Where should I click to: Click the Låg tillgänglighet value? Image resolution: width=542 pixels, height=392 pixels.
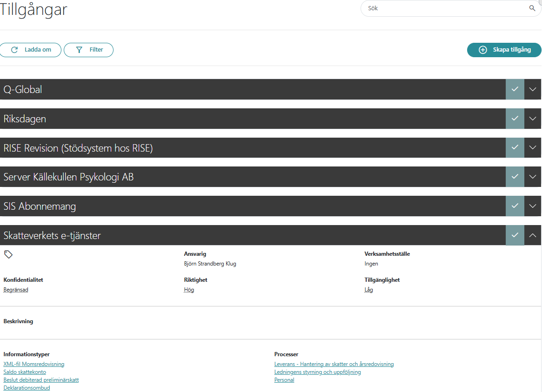tap(368, 290)
